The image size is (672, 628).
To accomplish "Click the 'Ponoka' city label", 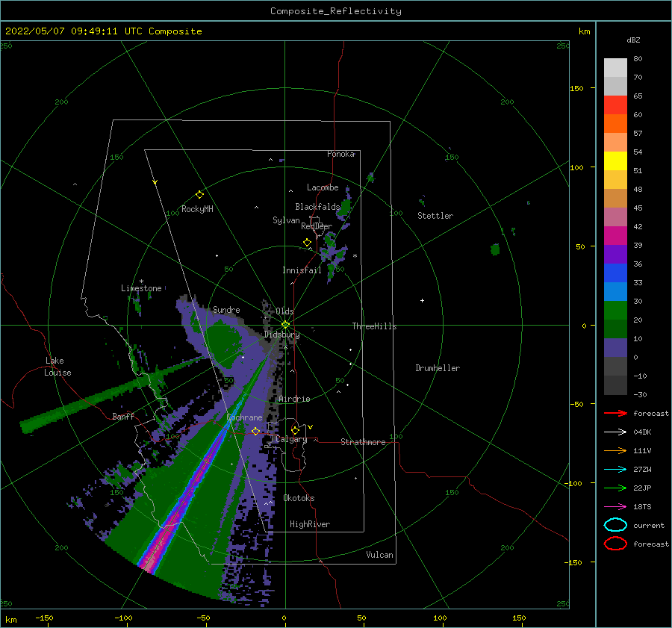I will [x=340, y=154].
